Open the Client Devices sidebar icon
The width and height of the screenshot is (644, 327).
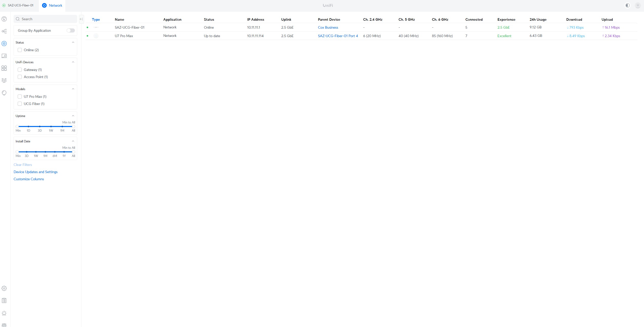coord(4,56)
